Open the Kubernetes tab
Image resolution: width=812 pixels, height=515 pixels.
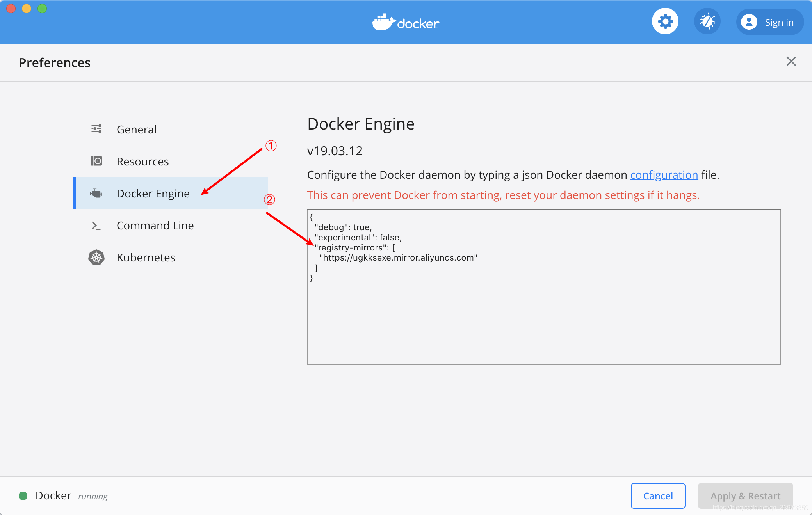170,257
